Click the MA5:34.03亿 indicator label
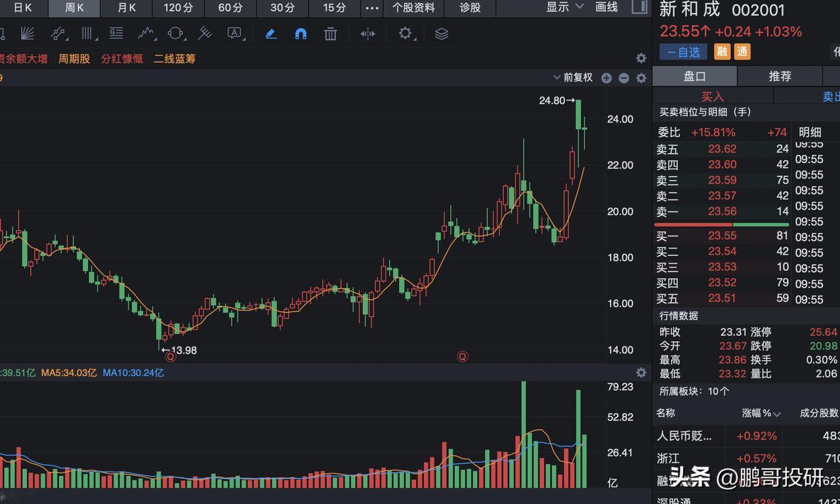This screenshot has width=840, height=504. pyautogui.click(x=69, y=373)
